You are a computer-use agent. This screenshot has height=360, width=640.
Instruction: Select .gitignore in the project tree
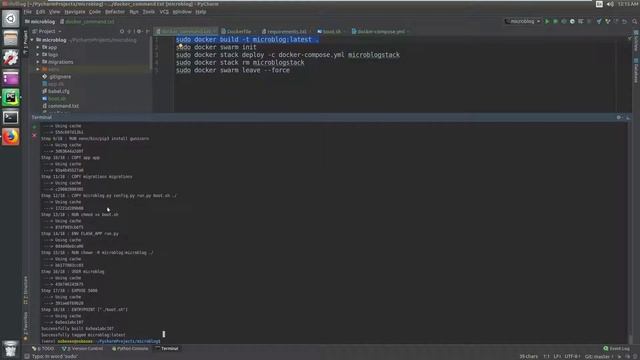[x=60, y=77]
